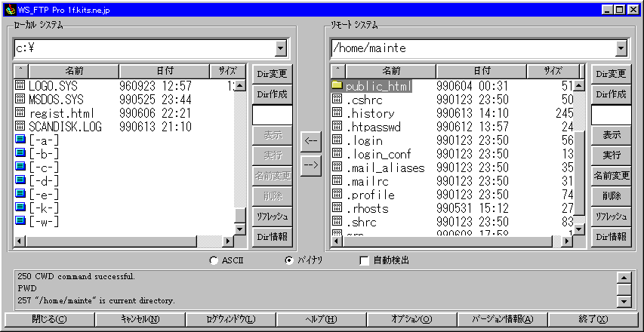Click the キャンセル(N) button

tap(140, 319)
